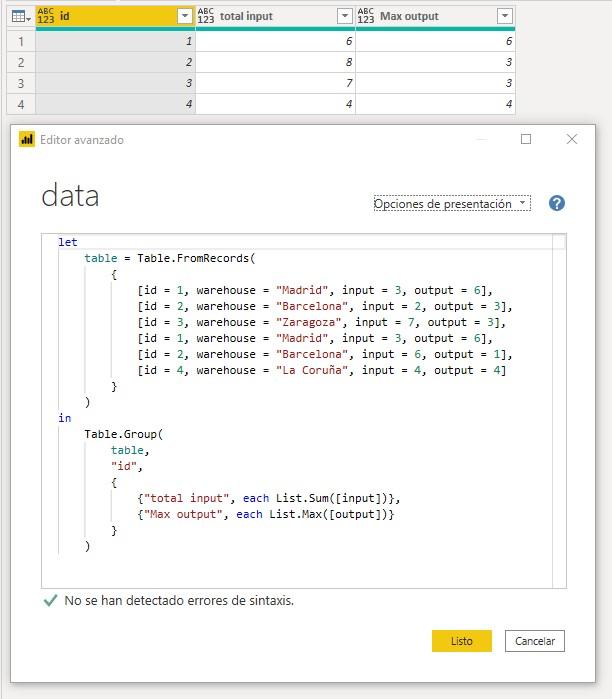612x699 pixels.
Task: Click the code line containing "Zaragoza"
Action: [322, 322]
